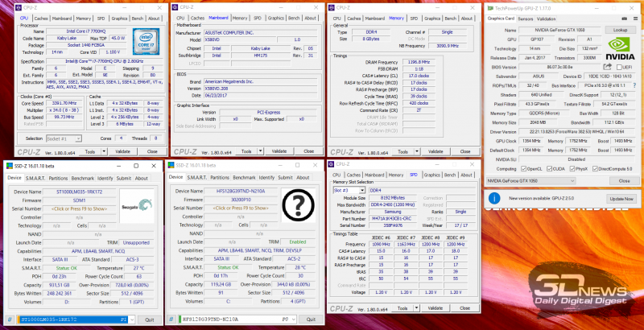Click the TRIM Enabled value in SSD-Z
The height and width of the screenshot is (330, 644).
pos(298,241)
